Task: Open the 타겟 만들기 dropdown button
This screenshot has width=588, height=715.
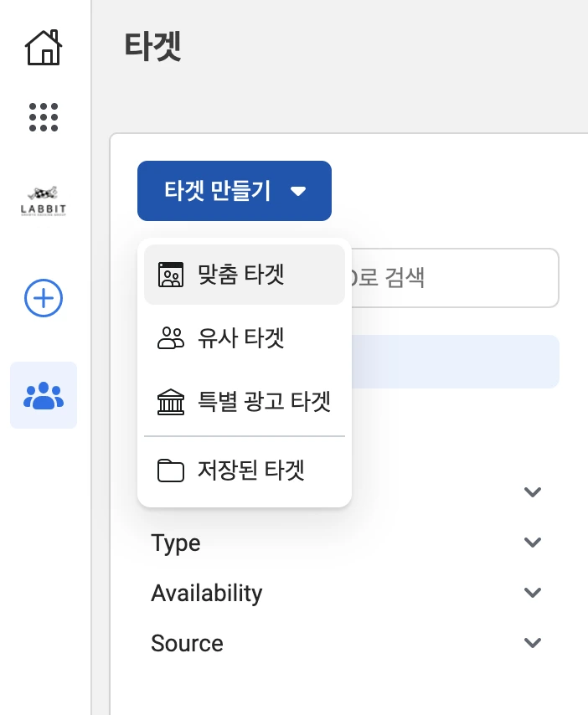Action: click(235, 191)
